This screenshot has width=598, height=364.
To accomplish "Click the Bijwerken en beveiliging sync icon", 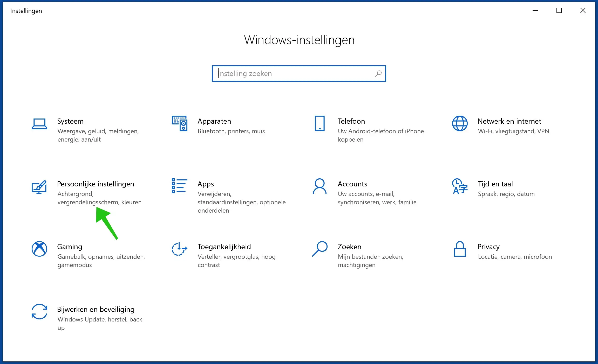I will [39, 312].
